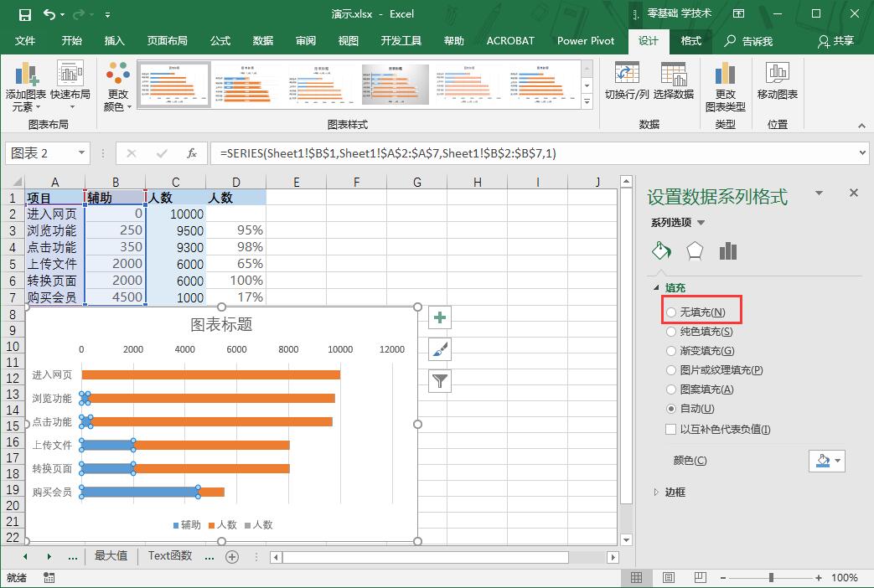Open the Name Box dropdown arrow
The image size is (874, 588).
coord(81,152)
